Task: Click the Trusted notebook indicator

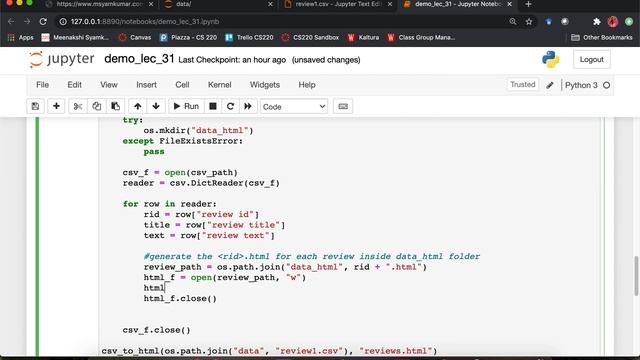Action: click(522, 84)
